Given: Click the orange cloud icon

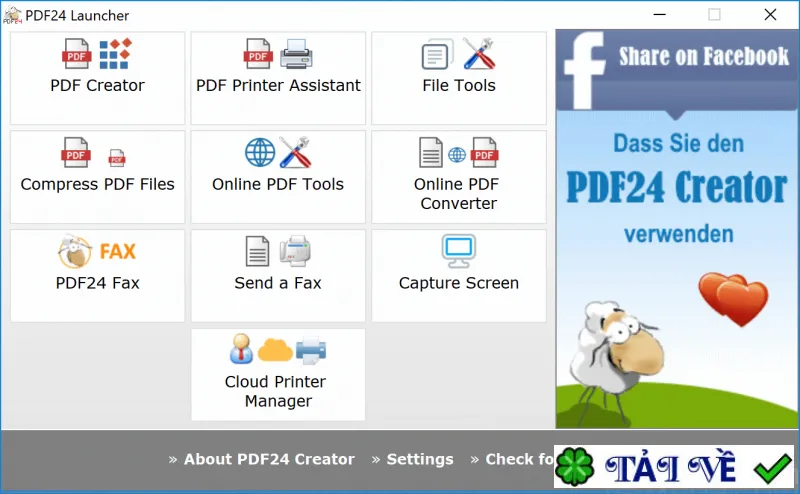Looking at the screenshot, I should tap(275, 350).
